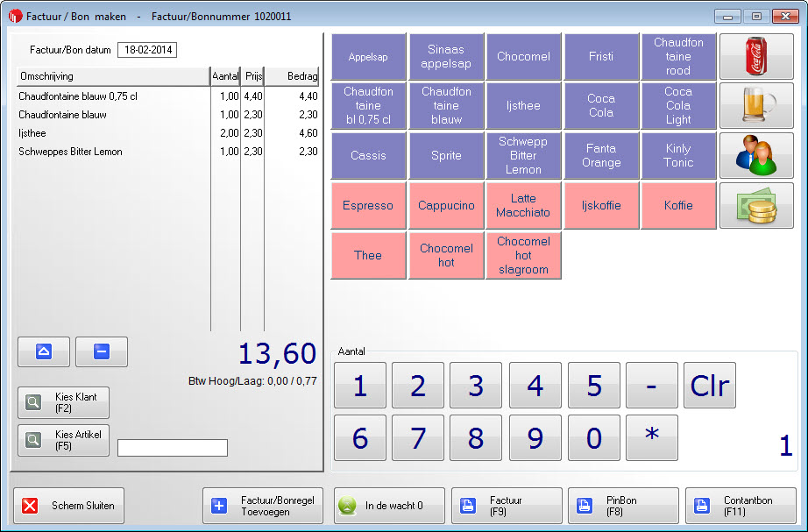Select the Schweppes Bitter Lemon order line
The image size is (808, 532).
(x=168, y=152)
